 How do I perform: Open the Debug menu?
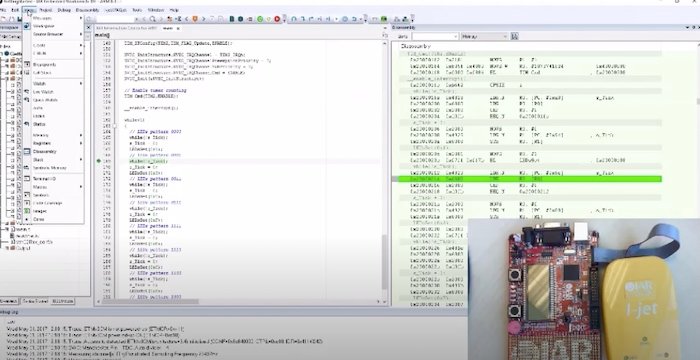tap(64, 10)
